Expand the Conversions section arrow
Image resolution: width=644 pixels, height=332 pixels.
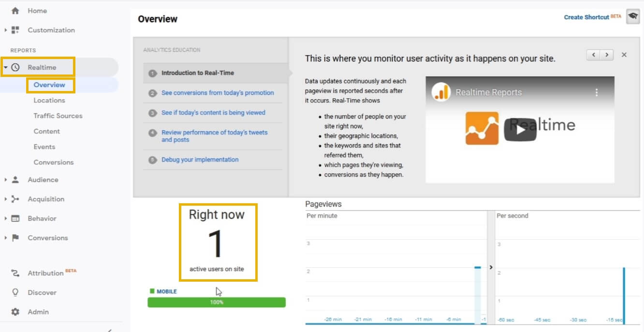[x=6, y=238]
